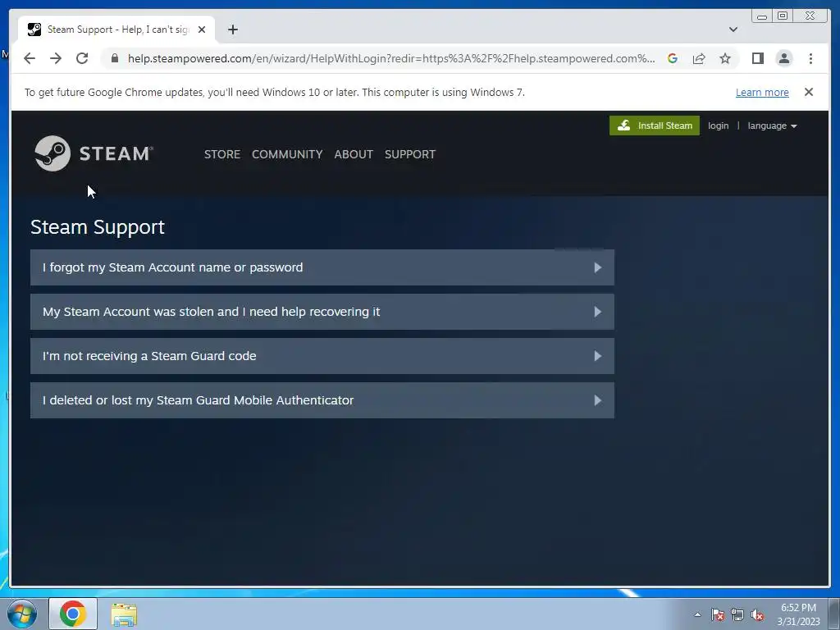Close the Steam Support tab

[x=202, y=30]
